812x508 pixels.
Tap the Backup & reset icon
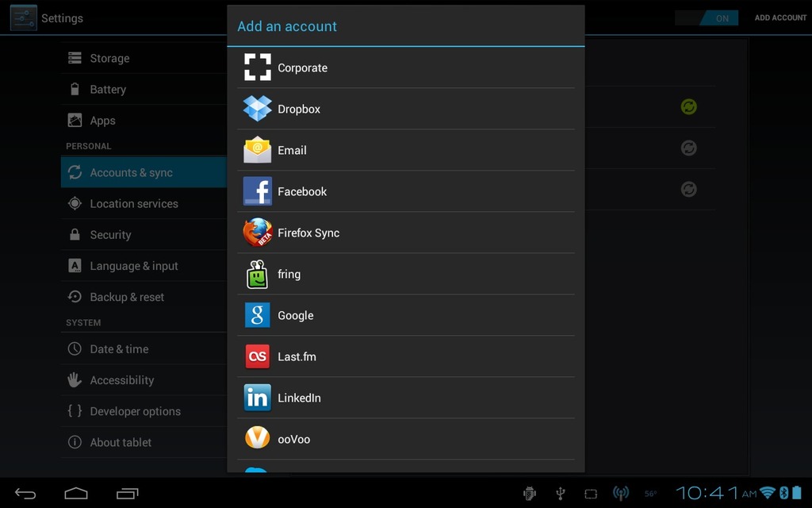click(75, 297)
